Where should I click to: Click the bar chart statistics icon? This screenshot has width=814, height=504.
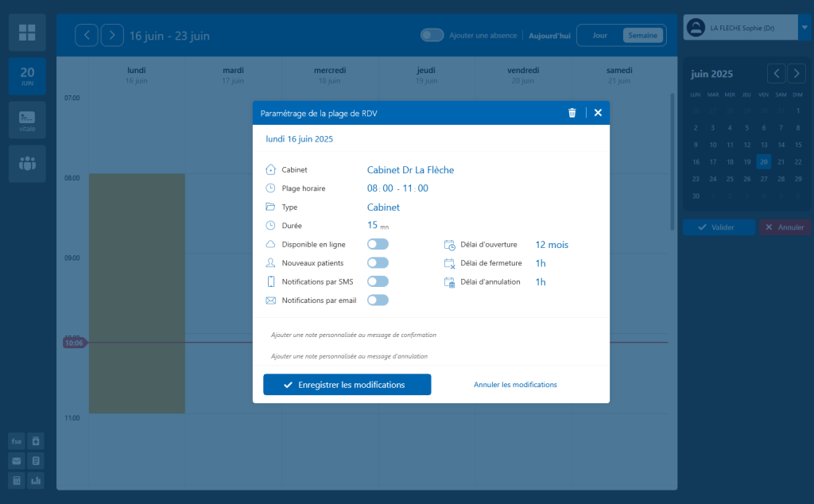36,480
